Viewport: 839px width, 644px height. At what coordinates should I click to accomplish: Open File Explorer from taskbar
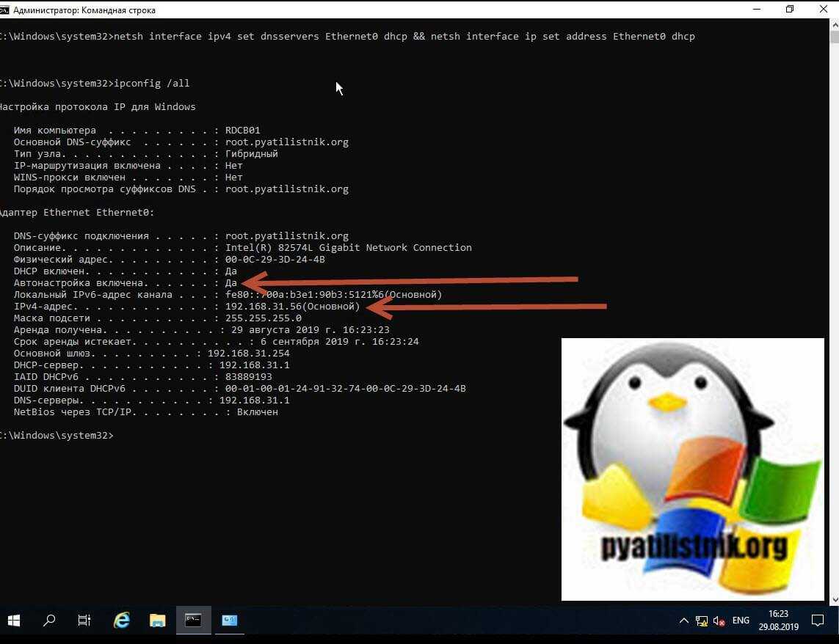157,621
